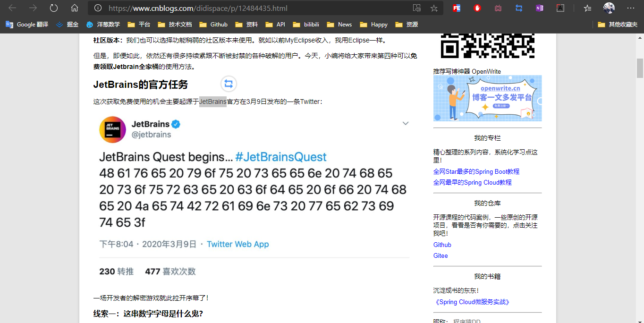Open the Favorites list icon

[x=587, y=8]
